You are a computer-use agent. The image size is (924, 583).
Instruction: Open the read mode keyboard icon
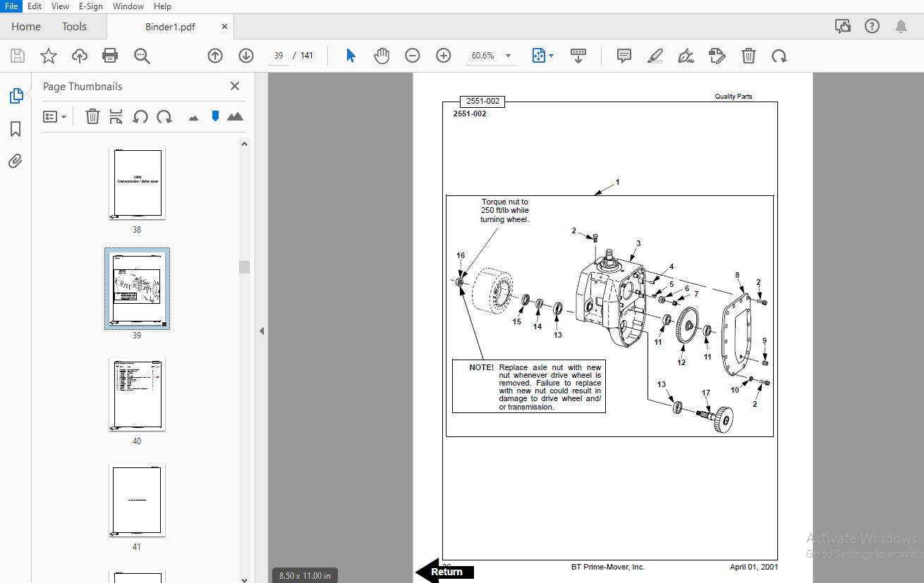coord(578,56)
